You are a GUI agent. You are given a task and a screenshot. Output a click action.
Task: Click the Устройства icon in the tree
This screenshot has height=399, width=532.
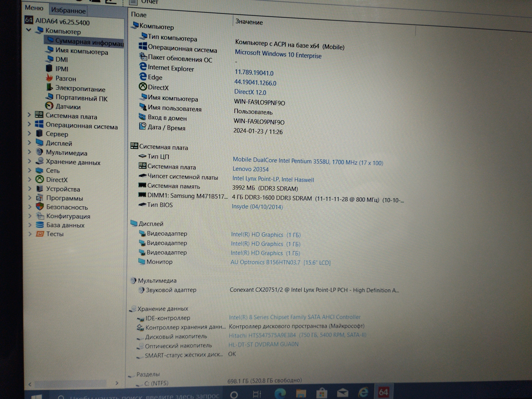pyautogui.click(x=40, y=189)
